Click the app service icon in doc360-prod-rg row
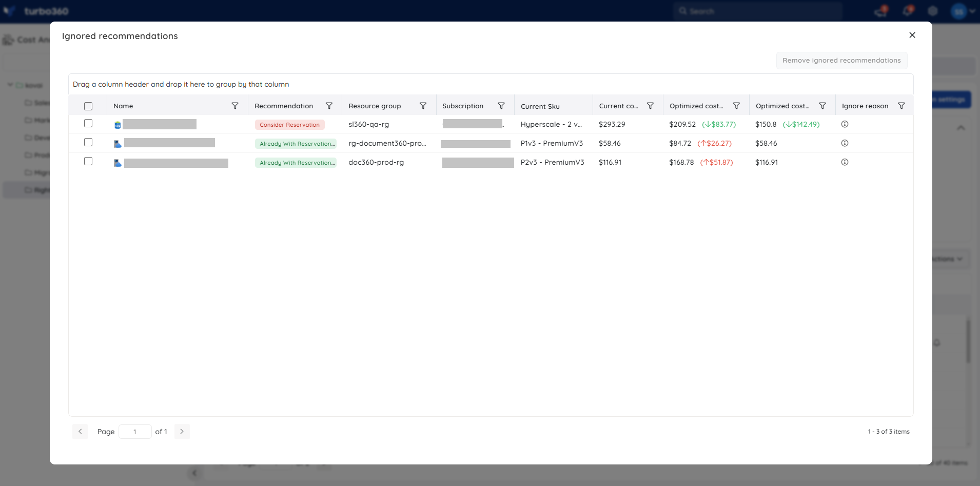 pos(117,163)
